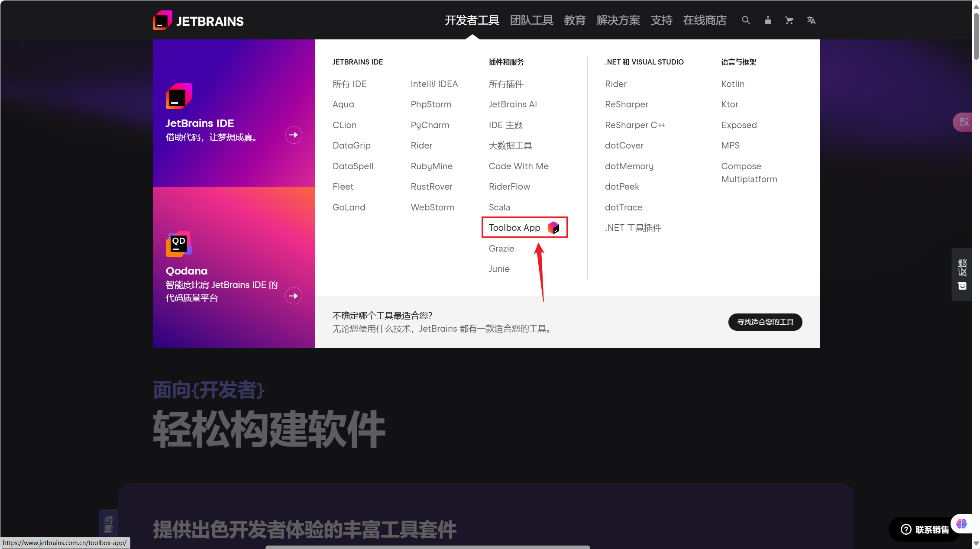Click the arrow button beside Qodana

point(294,296)
